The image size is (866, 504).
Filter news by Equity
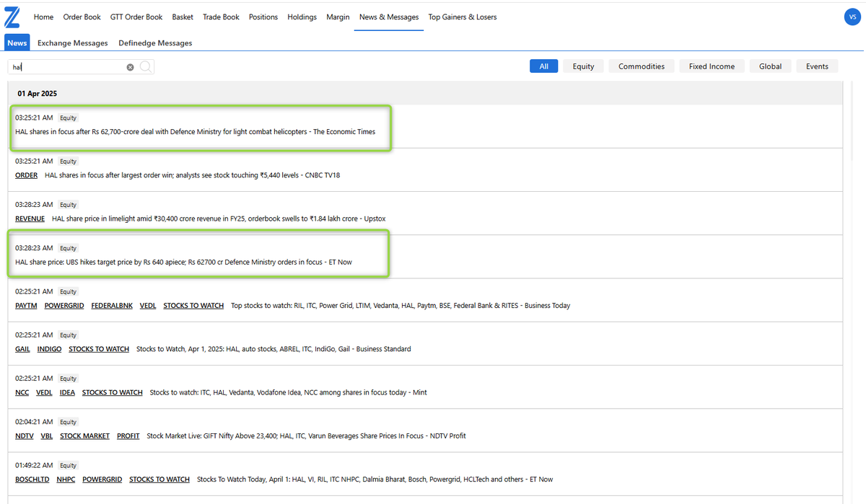coord(583,66)
